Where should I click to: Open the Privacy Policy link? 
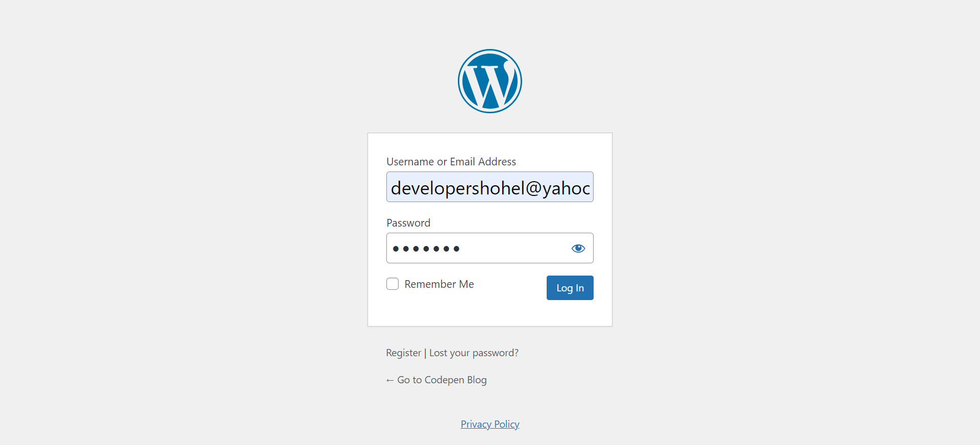[x=490, y=424]
